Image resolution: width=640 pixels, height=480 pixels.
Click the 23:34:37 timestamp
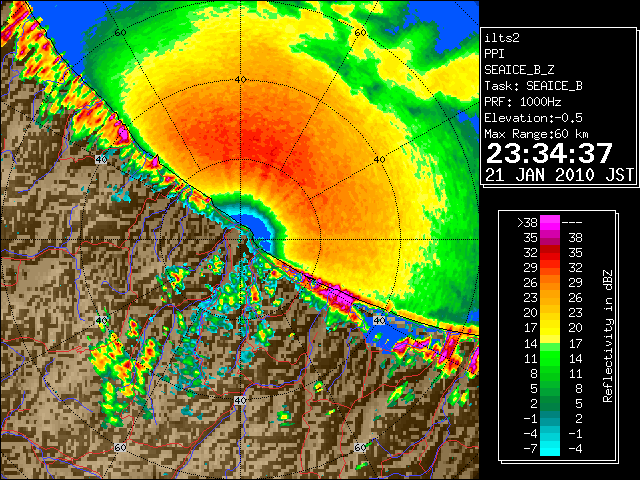[549, 154]
